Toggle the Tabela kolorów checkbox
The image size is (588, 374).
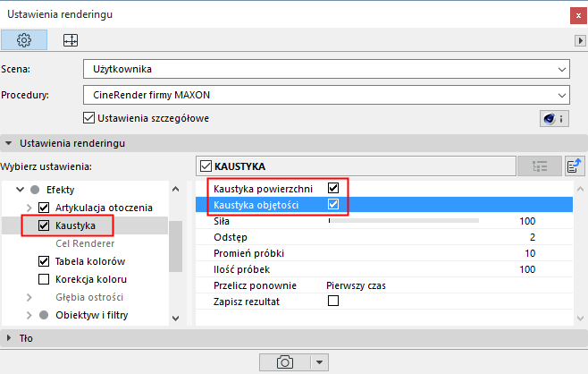44,261
